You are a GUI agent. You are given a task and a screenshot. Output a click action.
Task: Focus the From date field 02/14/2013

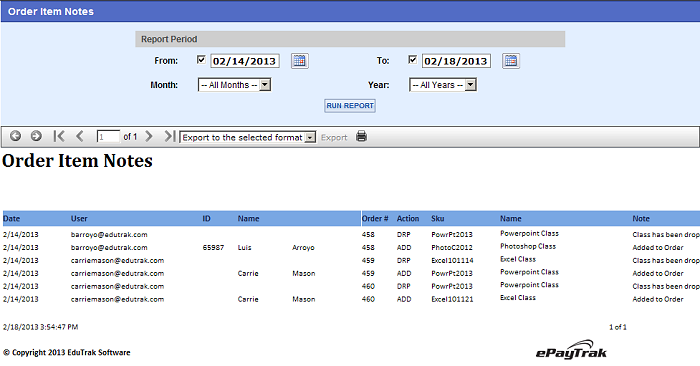click(x=245, y=61)
